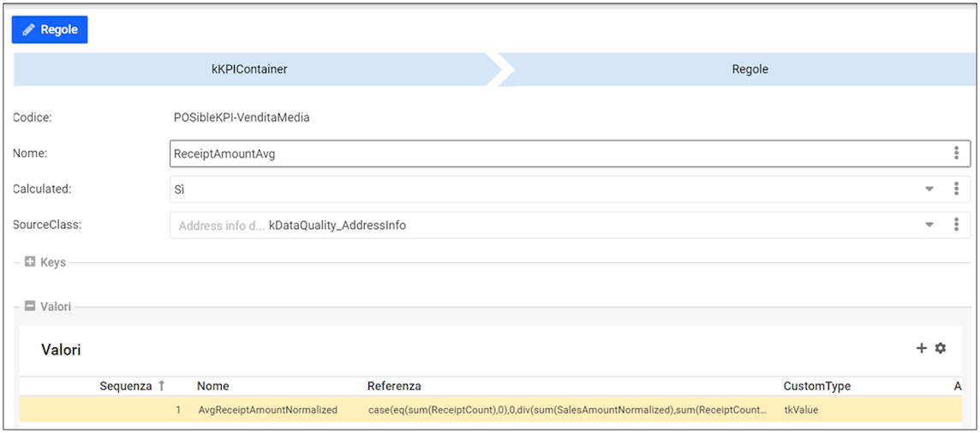
Task: Open the Calculated dropdown arrow
Action: pos(929,189)
